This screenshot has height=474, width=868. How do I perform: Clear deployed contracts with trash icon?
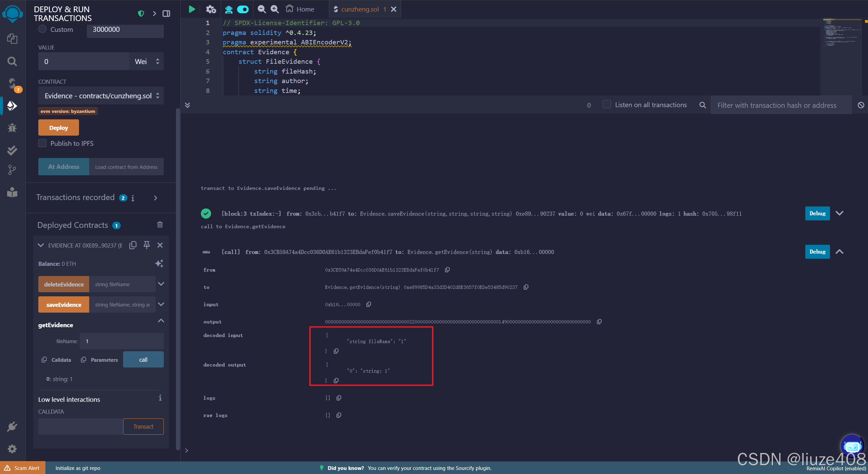tap(160, 225)
